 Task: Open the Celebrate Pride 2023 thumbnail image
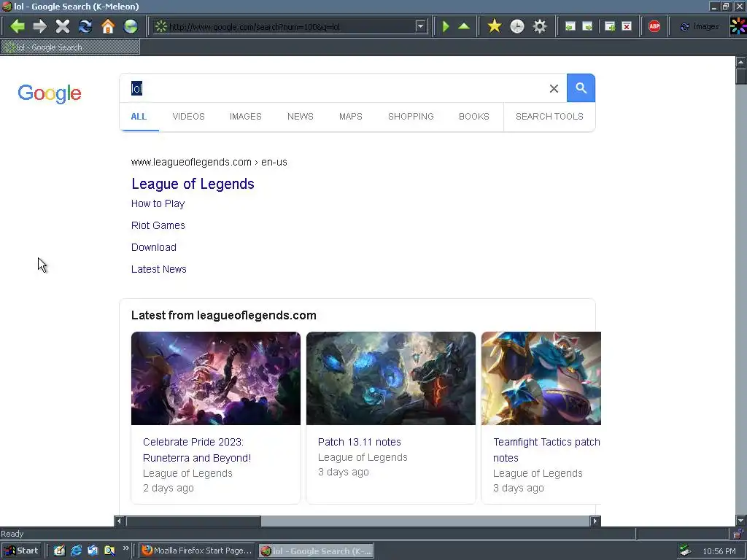tap(216, 378)
